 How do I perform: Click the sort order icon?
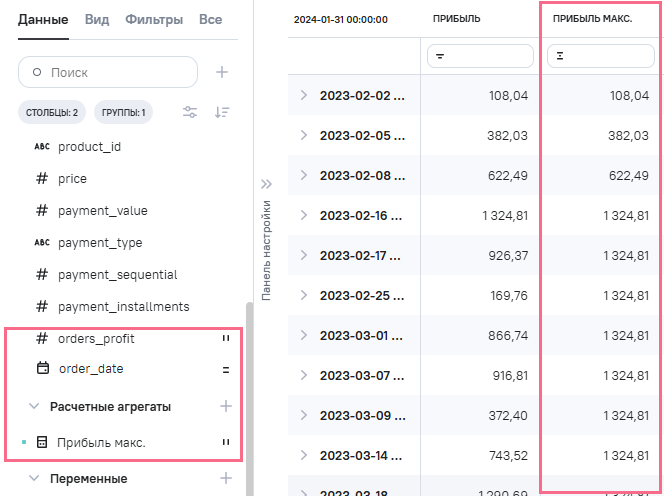tap(222, 113)
